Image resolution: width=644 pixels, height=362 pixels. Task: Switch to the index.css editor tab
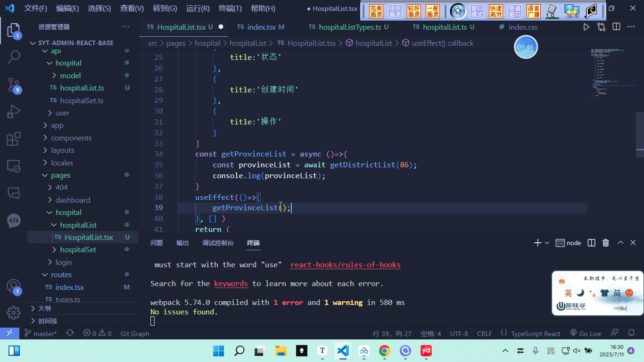pyautogui.click(x=523, y=27)
